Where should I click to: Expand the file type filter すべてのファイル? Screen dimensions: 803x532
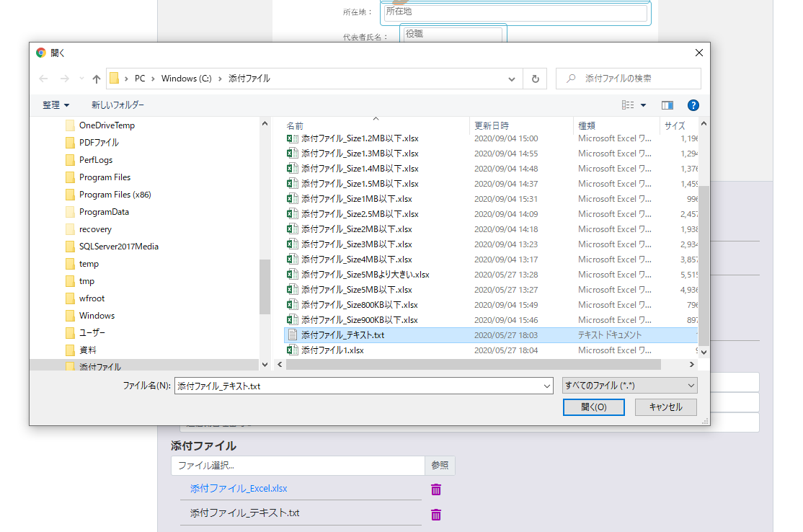coord(629,386)
